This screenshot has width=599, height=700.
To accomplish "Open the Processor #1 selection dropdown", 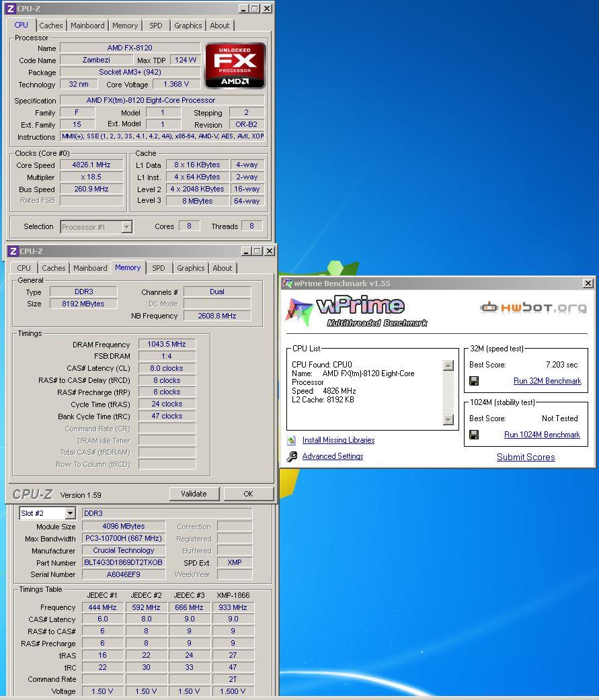I will coord(127,227).
